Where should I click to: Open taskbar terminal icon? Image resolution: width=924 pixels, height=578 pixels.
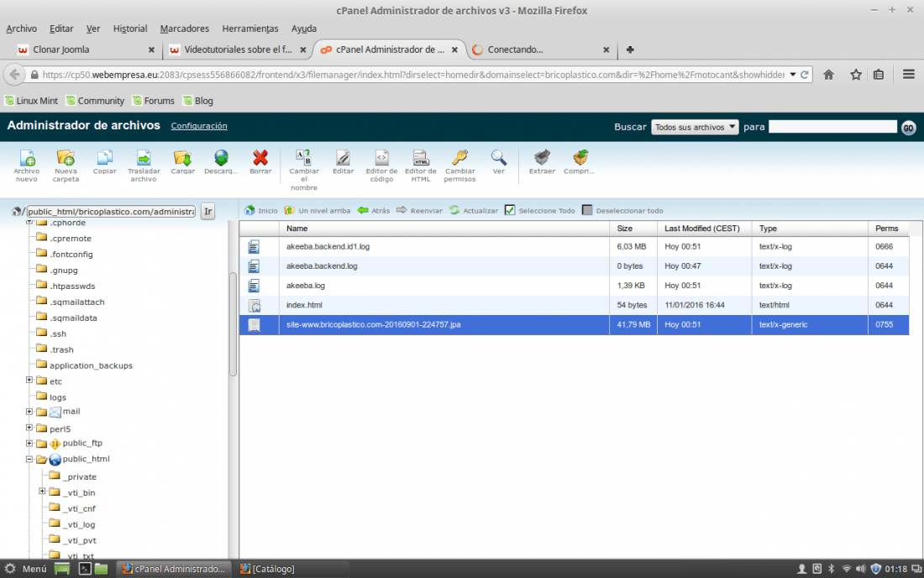coord(85,569)
